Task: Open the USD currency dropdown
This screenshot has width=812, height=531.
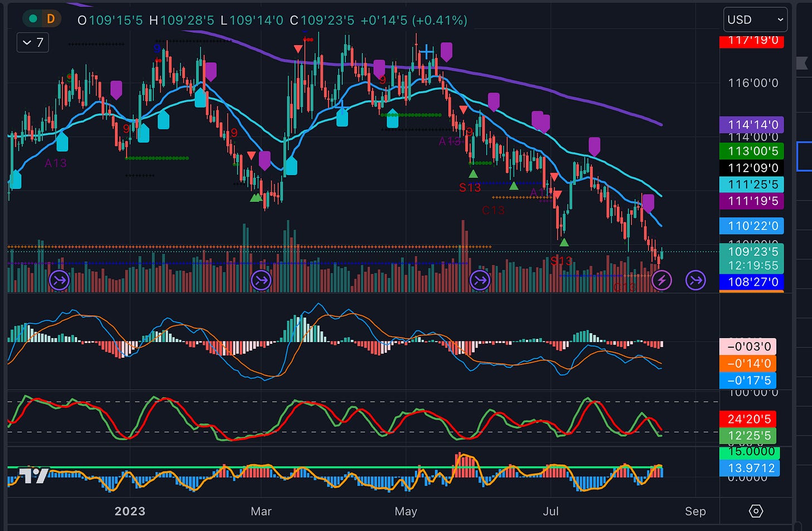Action: coord(755,20)
